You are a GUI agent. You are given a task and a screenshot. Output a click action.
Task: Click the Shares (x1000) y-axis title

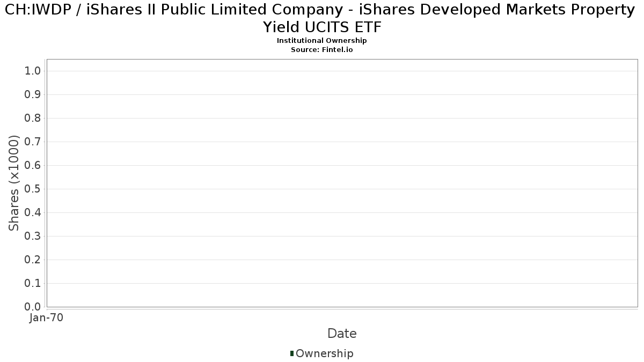pos(14,183)
